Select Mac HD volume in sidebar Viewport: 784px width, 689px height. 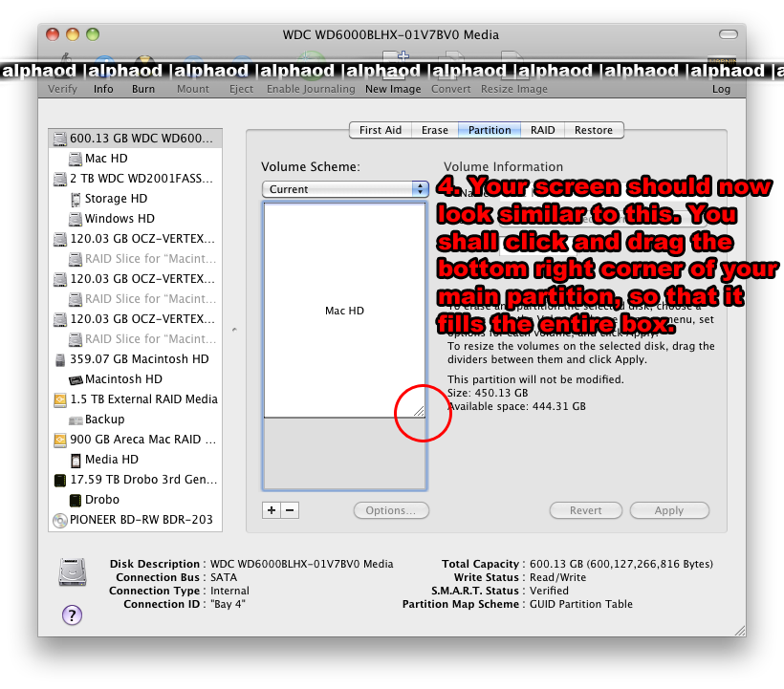click(x=136, y=159)
